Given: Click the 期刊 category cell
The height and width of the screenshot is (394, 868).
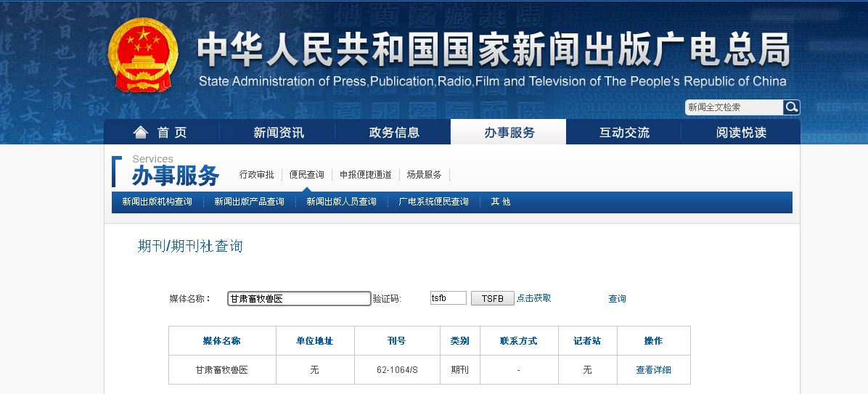Looking at the screenshot, I should [x=459, y=369].
